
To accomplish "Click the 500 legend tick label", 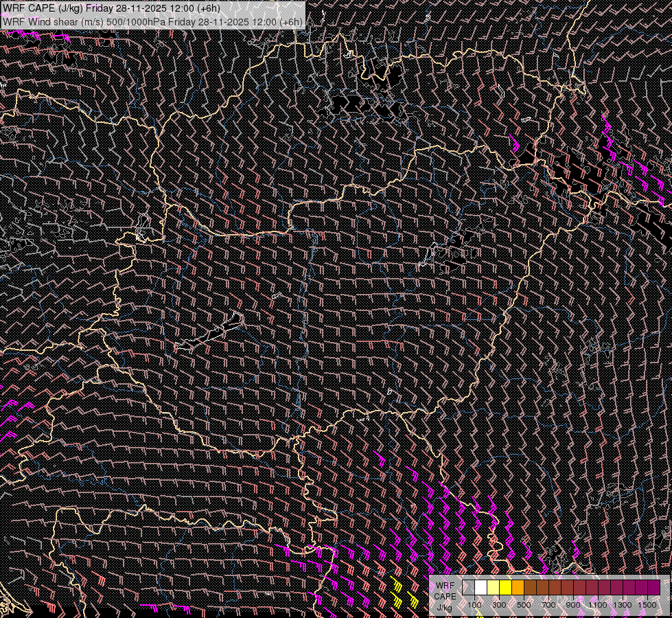I will click(x=524, y=605).
